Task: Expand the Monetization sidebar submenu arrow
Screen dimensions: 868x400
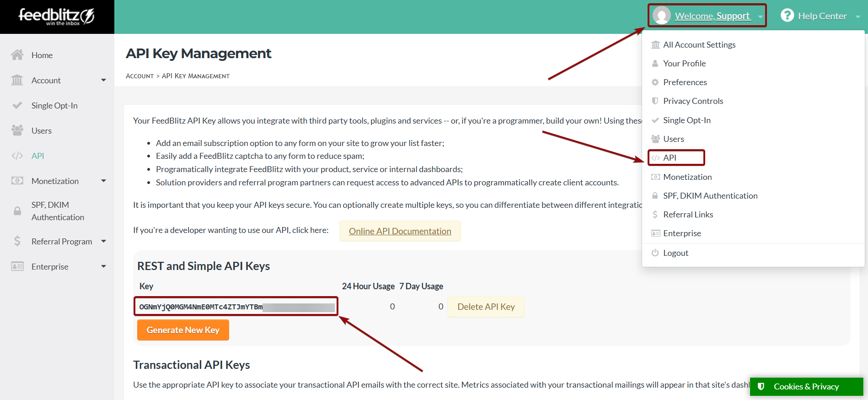Action: (104, 181)
